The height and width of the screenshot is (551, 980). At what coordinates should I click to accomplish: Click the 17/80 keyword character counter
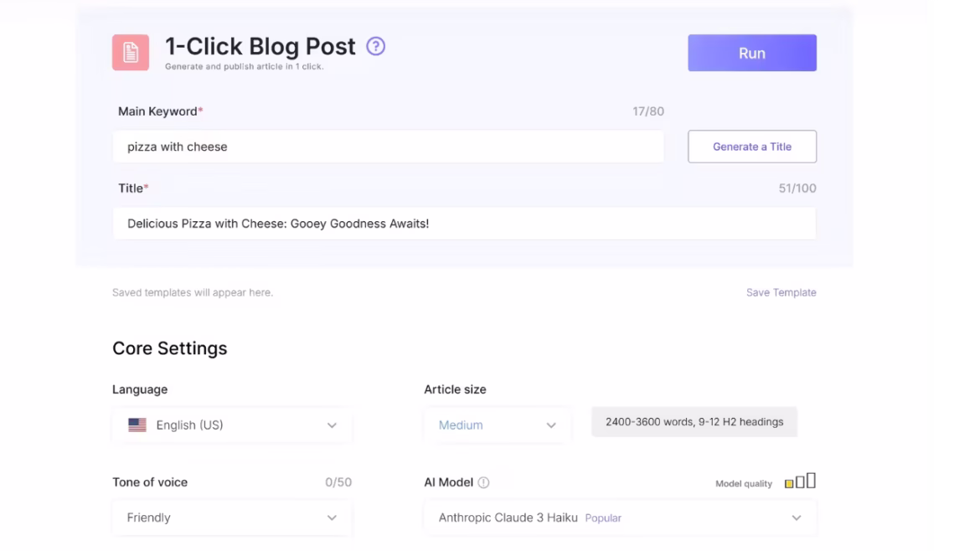coord(647,111)
